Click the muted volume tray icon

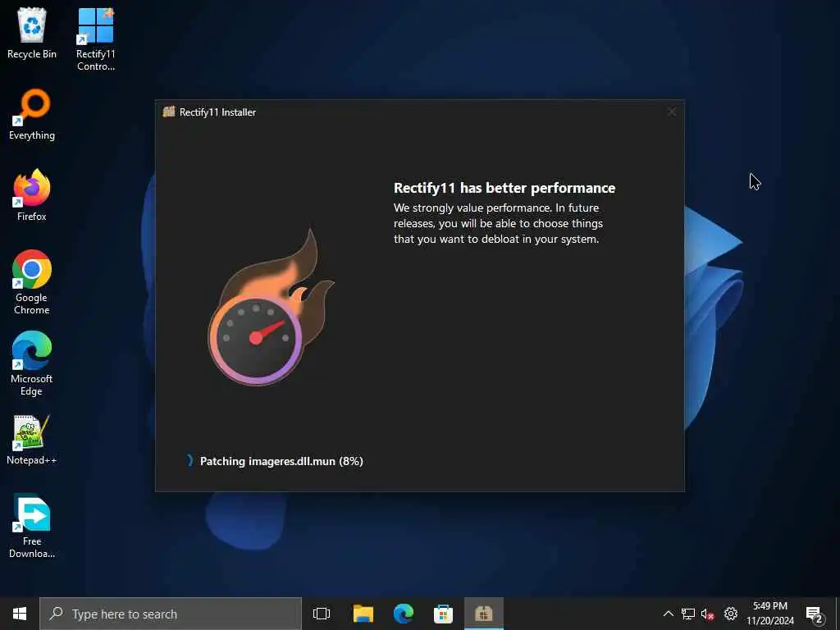[708, 614]
